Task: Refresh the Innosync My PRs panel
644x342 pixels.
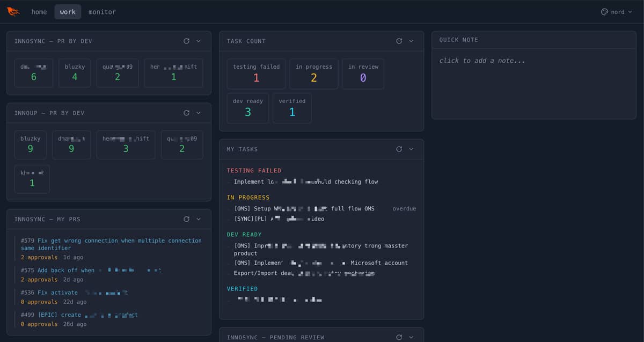Action: (x=186, y=219)
